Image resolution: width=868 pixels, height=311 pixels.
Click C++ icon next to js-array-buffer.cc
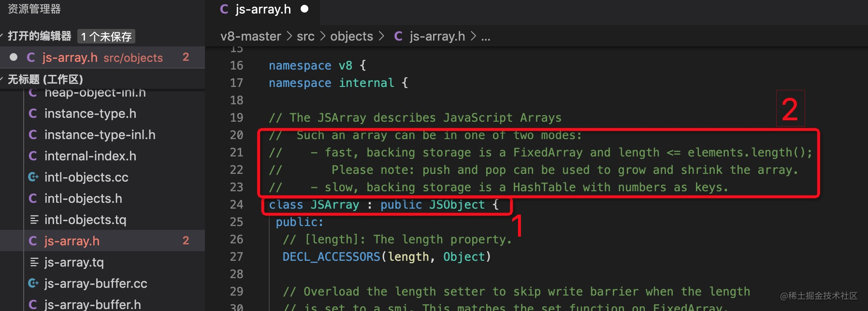pos(33,283)
